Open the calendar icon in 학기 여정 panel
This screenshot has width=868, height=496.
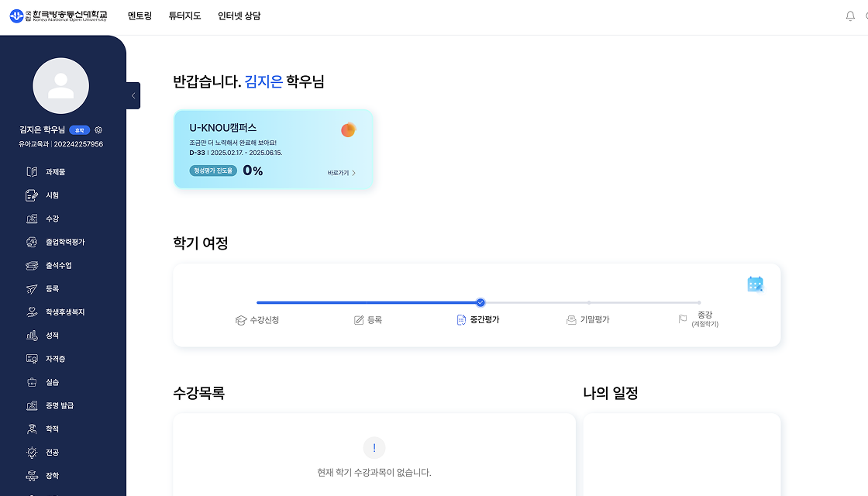tap(755, 284)
